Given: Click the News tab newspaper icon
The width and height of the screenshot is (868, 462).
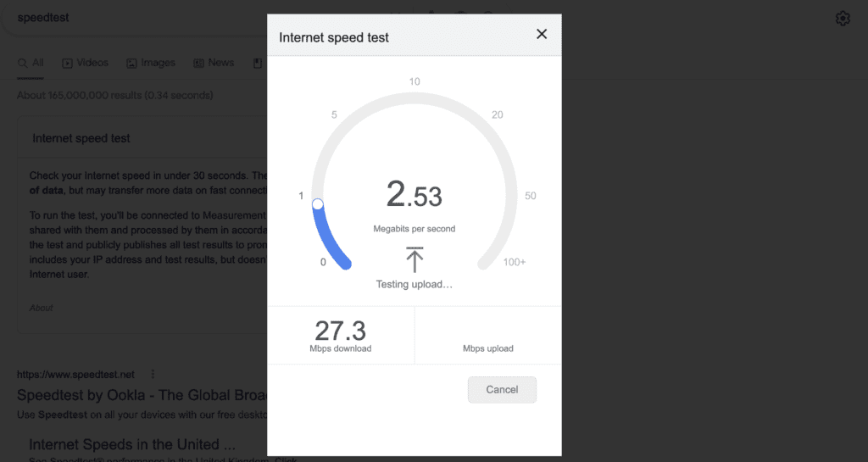Looking at the screenshot, I should [198, 63].
